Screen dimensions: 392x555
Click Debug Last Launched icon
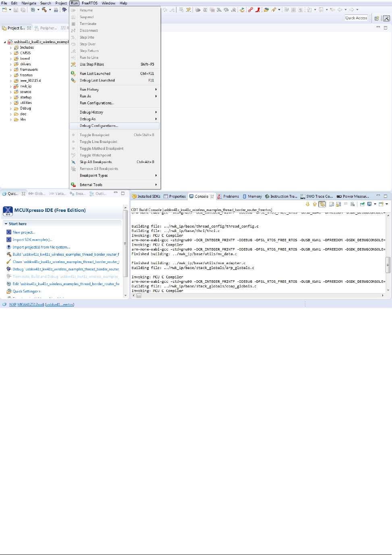(73, 80)
